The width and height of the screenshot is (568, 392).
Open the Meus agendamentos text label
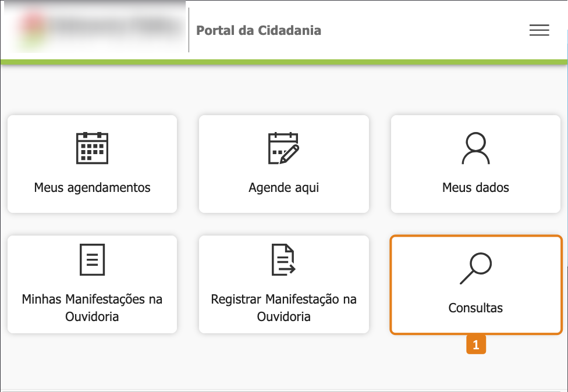click(x=92, y=187)
